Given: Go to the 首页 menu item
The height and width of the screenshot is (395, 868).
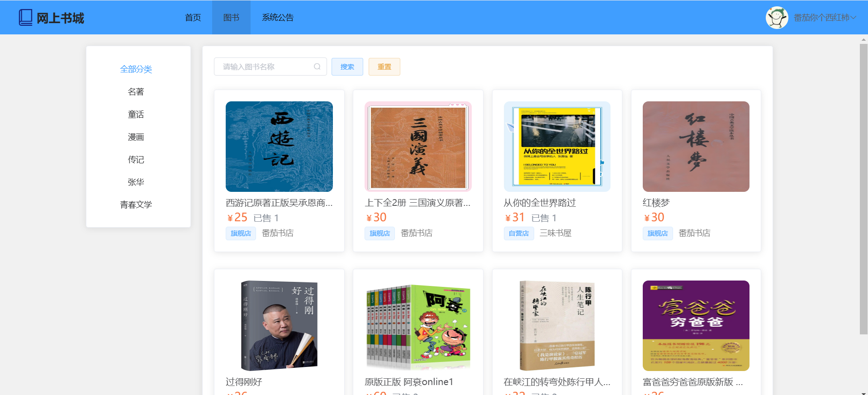Looking at the screenshot, I should pyautogui.click(x=193, y=18).
